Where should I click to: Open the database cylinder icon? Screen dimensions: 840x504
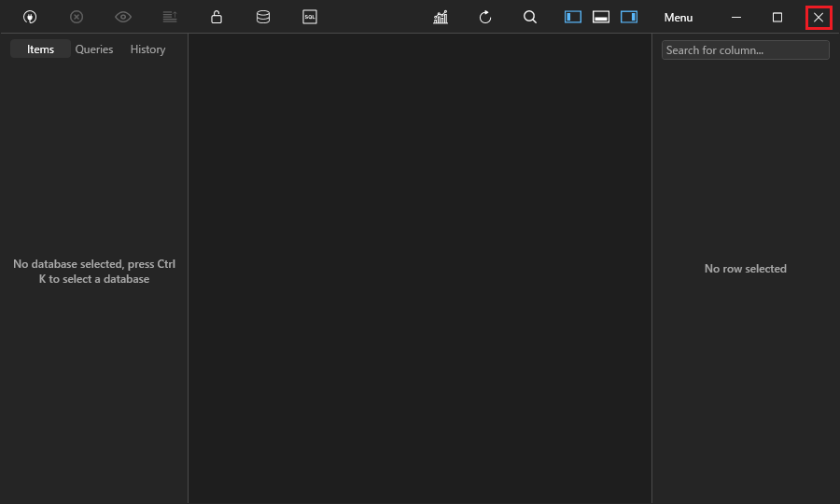pyautogui.click(x=263, y=17)
